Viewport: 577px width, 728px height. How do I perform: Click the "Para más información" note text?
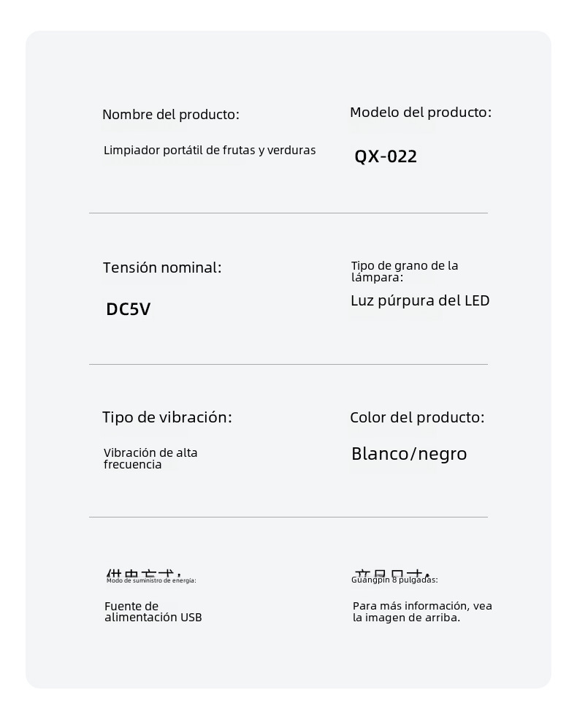click(422, 612)
